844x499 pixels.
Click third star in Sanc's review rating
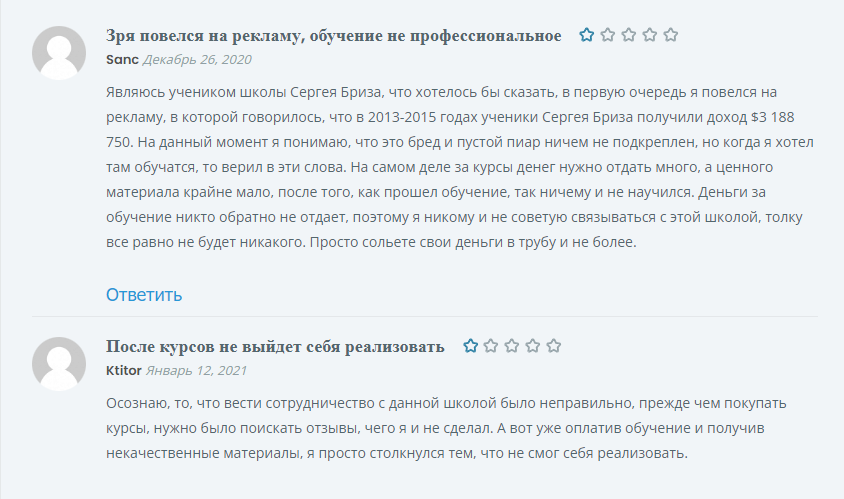click(629, 36)
